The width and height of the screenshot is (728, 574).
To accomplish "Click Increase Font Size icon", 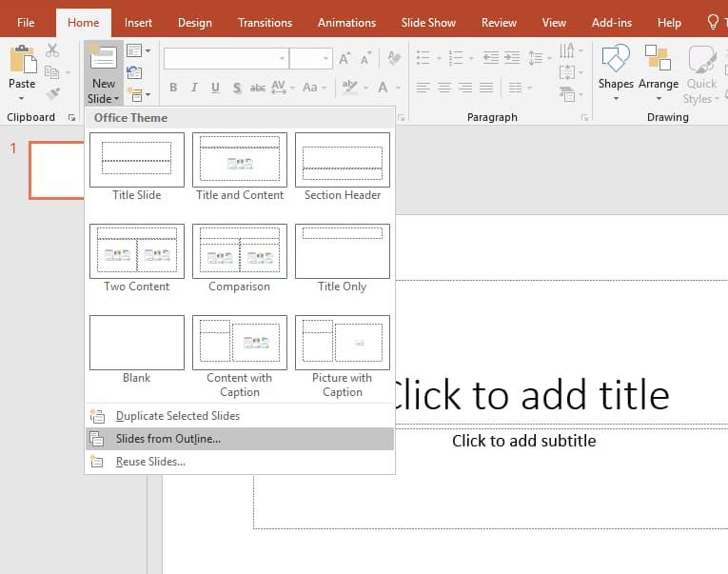I will 344,58.
